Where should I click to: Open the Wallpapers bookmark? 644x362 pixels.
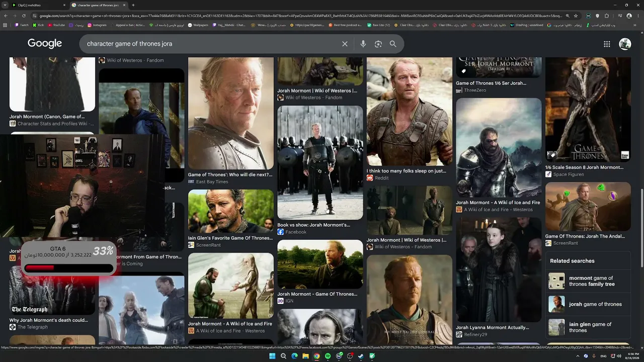(x=198, y=25)
